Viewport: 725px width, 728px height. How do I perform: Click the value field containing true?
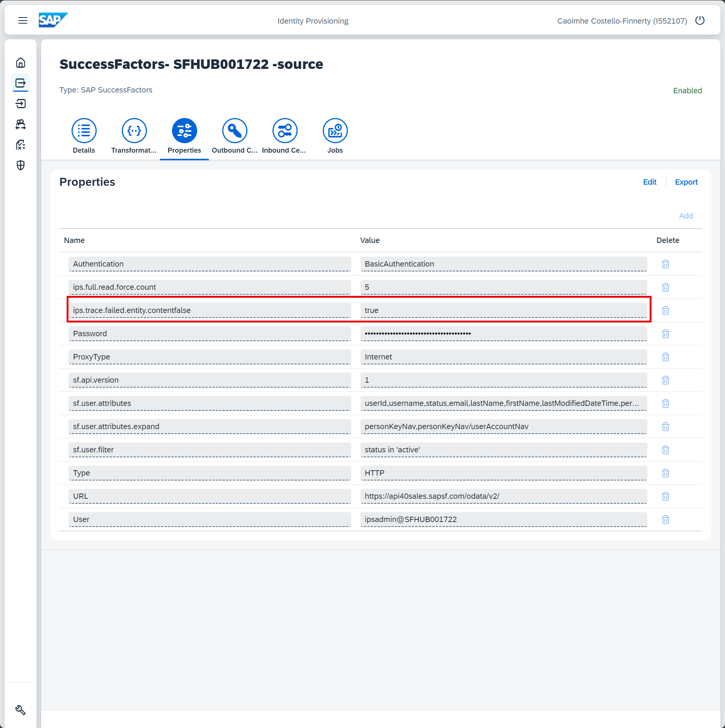coord(504,310)
